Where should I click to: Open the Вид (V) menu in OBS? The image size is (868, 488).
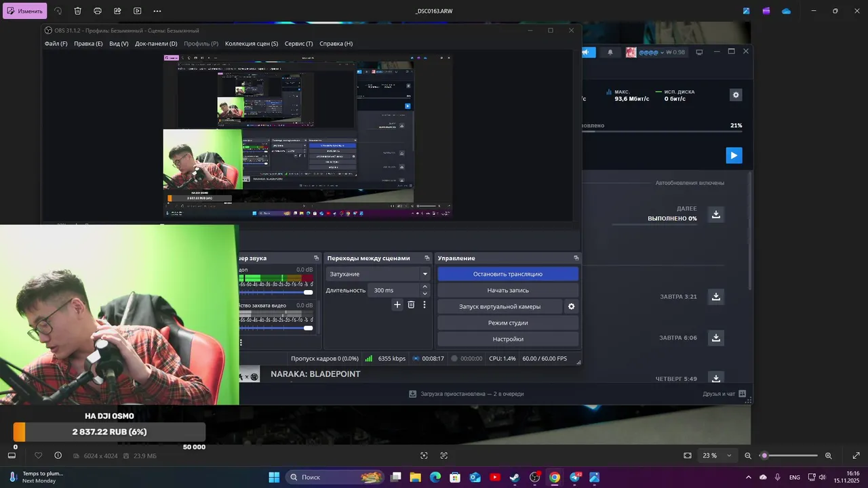119,43
